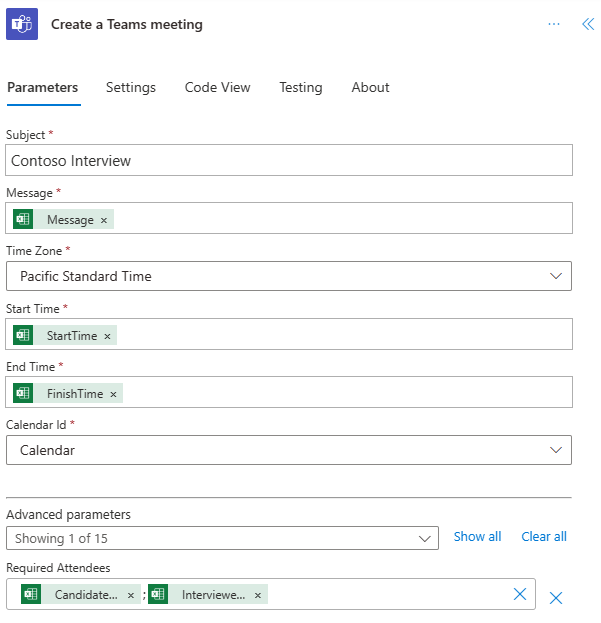The height and width of the screenshot is (623, 601).
Task: Click the Show all link
Action: pyautogui.click(x=477, y=537)
